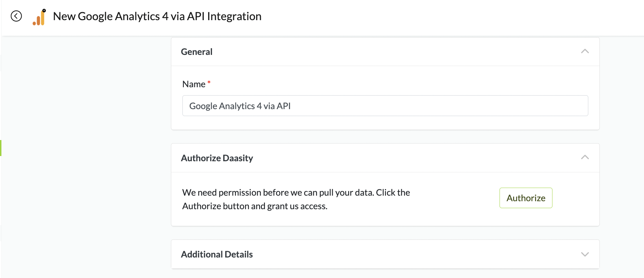Click the "We need permission" description line
This screenshot has height=278, width=644.
point(296,193)
